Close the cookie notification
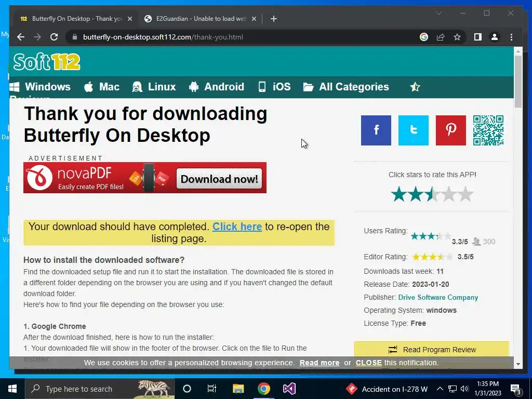 (368, 363)
